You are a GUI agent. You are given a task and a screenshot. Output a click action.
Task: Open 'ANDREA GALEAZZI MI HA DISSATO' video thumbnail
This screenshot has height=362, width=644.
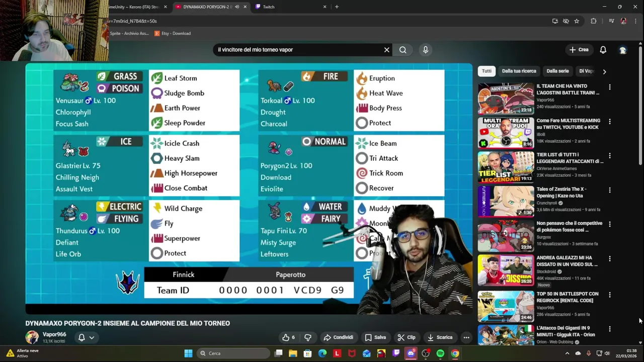(506, 270)
